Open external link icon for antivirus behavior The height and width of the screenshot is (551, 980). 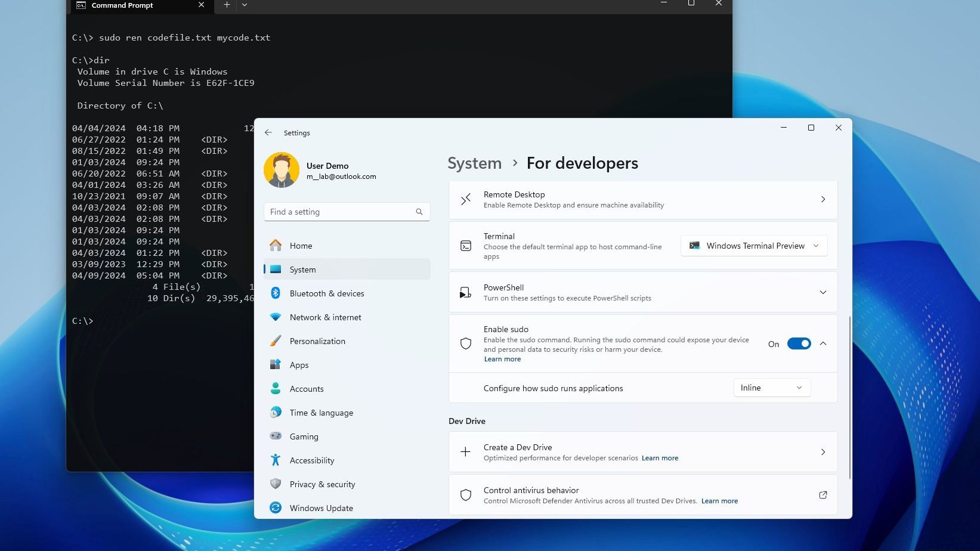pyautogui.click(x=823, y=495)
